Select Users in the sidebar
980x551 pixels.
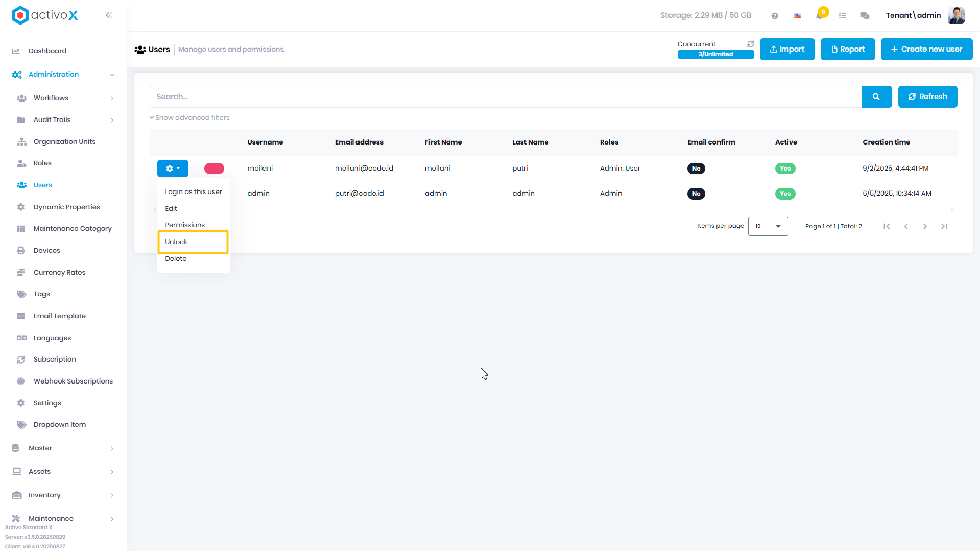click(x=43, y=185)
